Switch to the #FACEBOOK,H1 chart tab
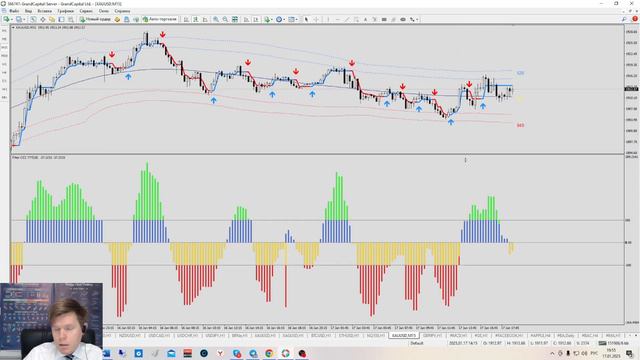 pyautogui.click(x=509, y=336)
